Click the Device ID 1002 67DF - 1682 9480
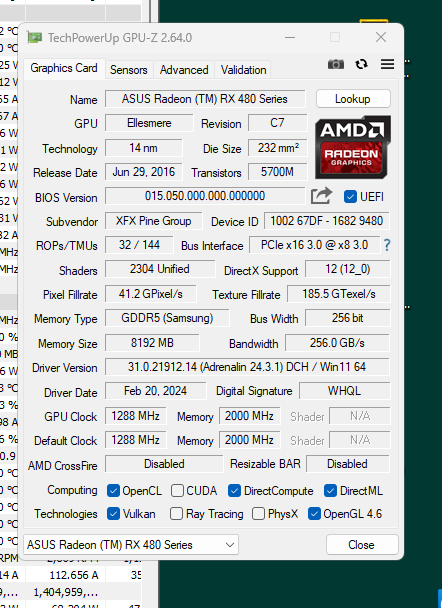Viewport: 442px width, 608px height. coord(327,221)
